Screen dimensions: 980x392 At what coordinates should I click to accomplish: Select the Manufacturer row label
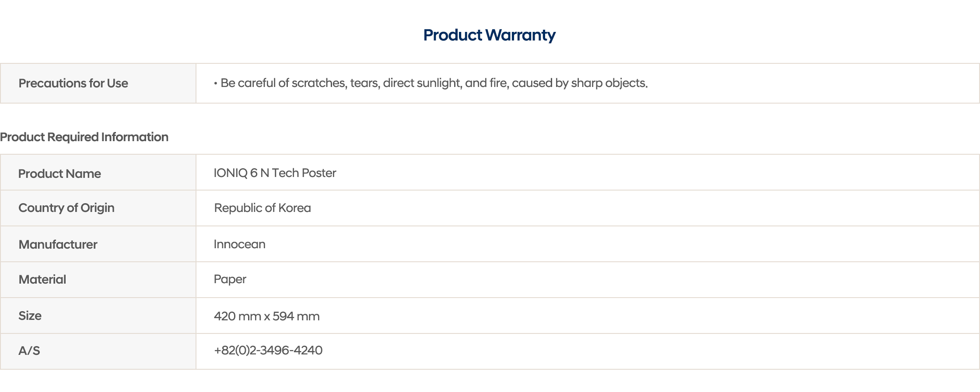tap(58, 244)
